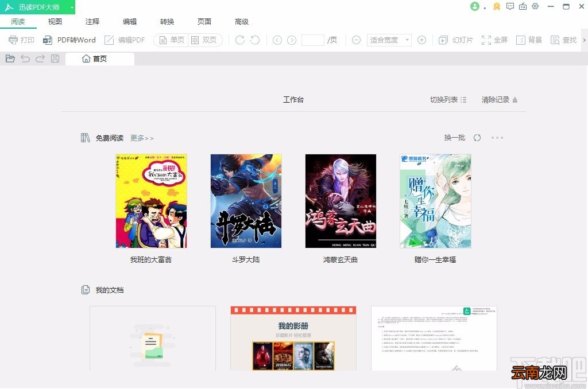Viewport: 588px width, 389px height.
Task: Open the text document thumbnail
Action: tap(434, 339)
